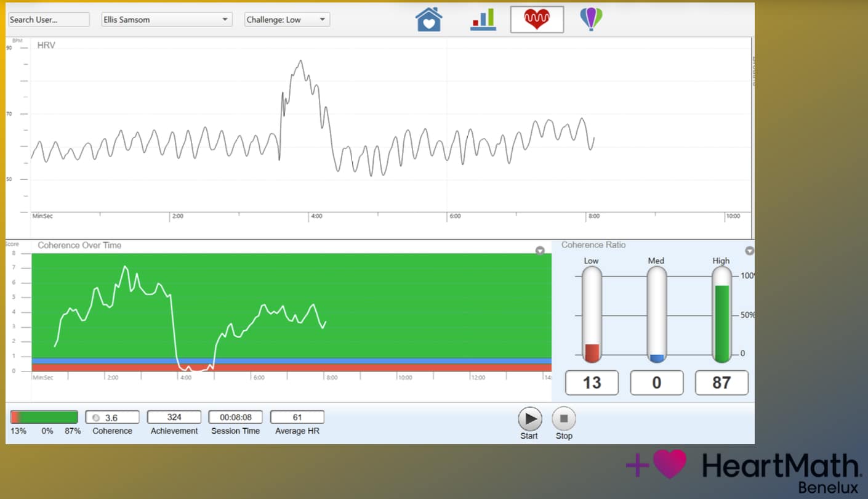This screenshot has height=499, width=868.
Task: Click the Achievement score box showing 324
Action: pos(174,416)
